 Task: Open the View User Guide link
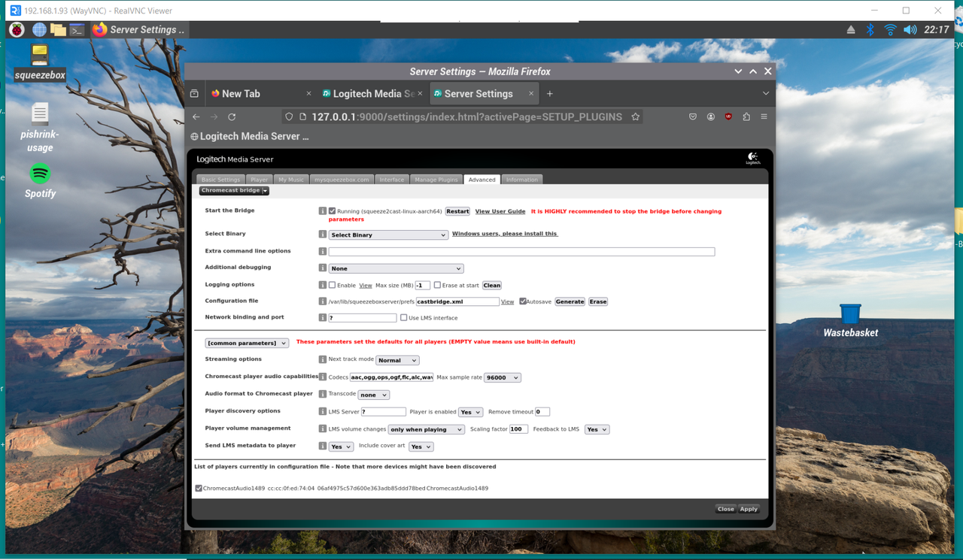tap(500, 212)
